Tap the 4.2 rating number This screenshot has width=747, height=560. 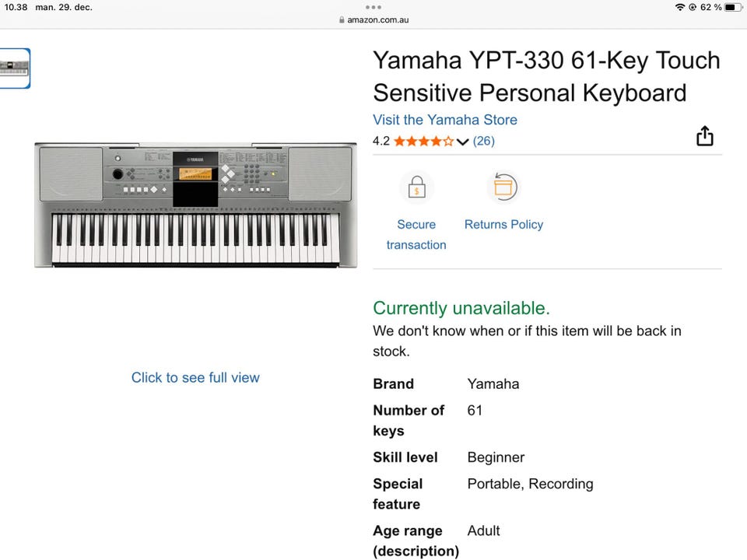381,141
